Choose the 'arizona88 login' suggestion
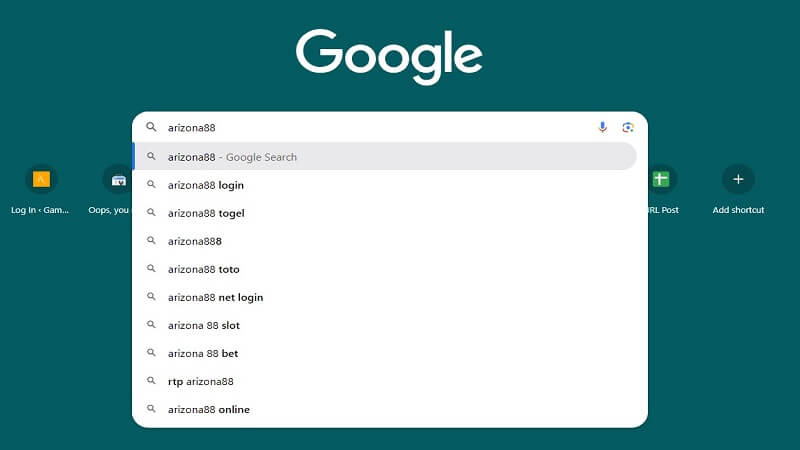Screen dimensions: 800x450 [206, 185]
